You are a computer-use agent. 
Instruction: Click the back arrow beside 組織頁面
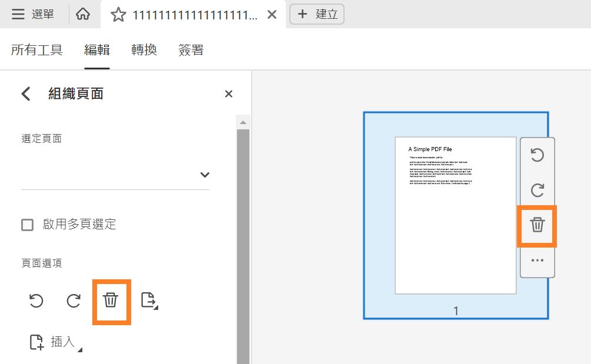[25, 93]
